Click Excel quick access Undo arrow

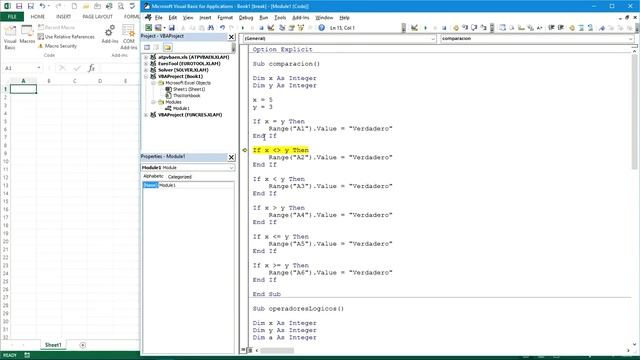pos(42,6)
